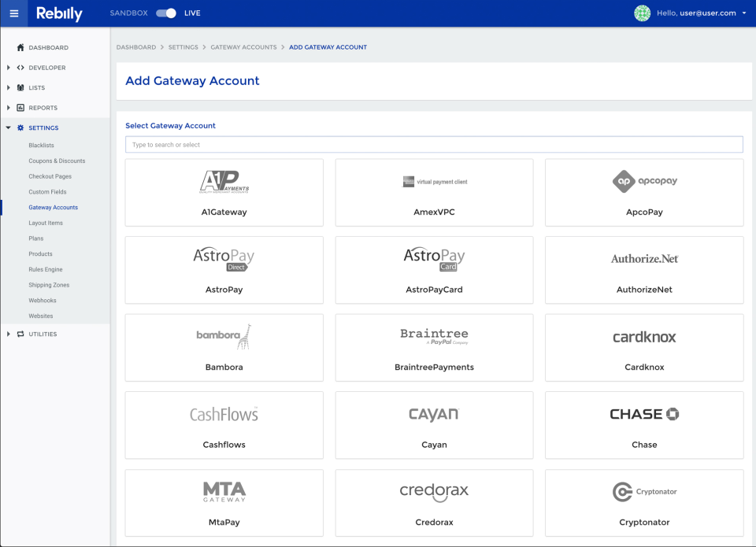This screenshot has height=547, width=756.
Task: Open the hamburger menu icon
Action: (x=13, y=13)
